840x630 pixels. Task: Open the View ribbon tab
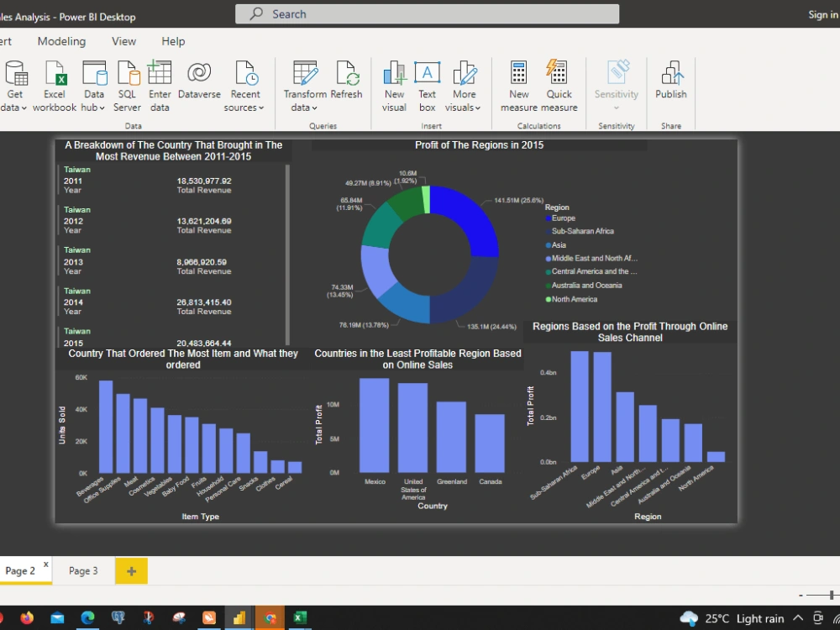123,41
